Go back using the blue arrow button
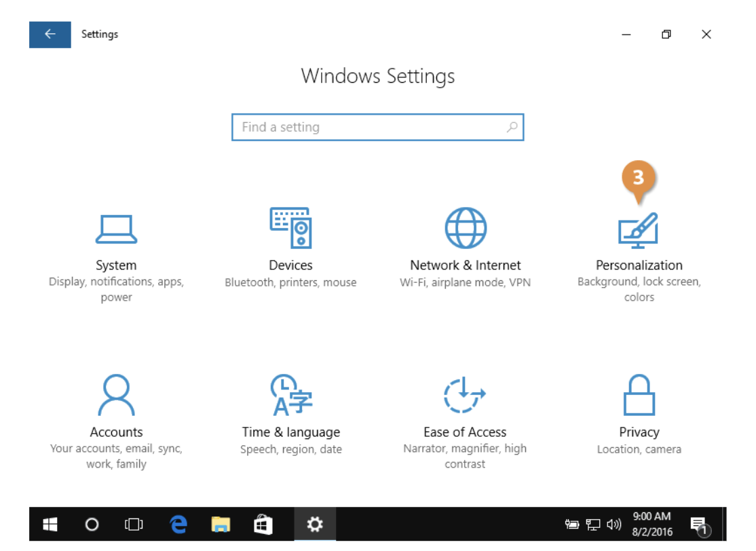 coord(50,34)
